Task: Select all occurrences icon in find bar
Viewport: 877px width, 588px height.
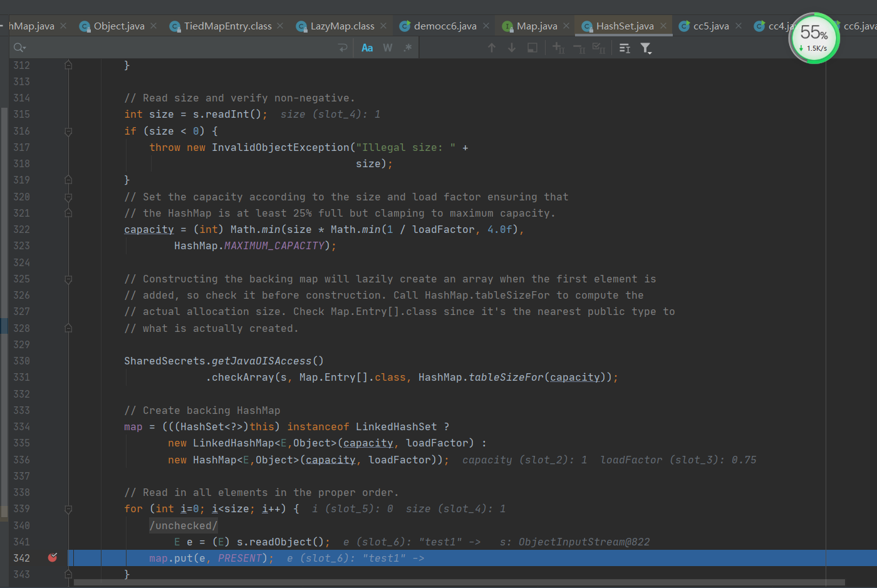Action: tap(599, 48)
